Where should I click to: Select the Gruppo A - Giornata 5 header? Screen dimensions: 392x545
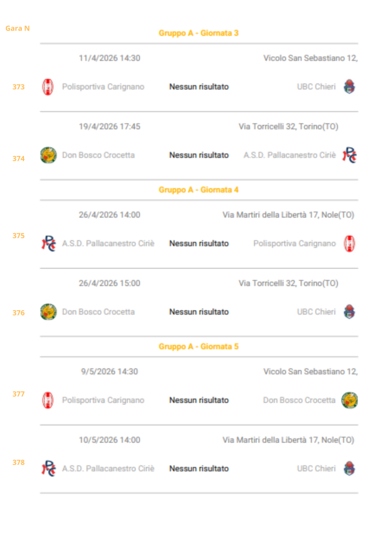coord(199,347)
